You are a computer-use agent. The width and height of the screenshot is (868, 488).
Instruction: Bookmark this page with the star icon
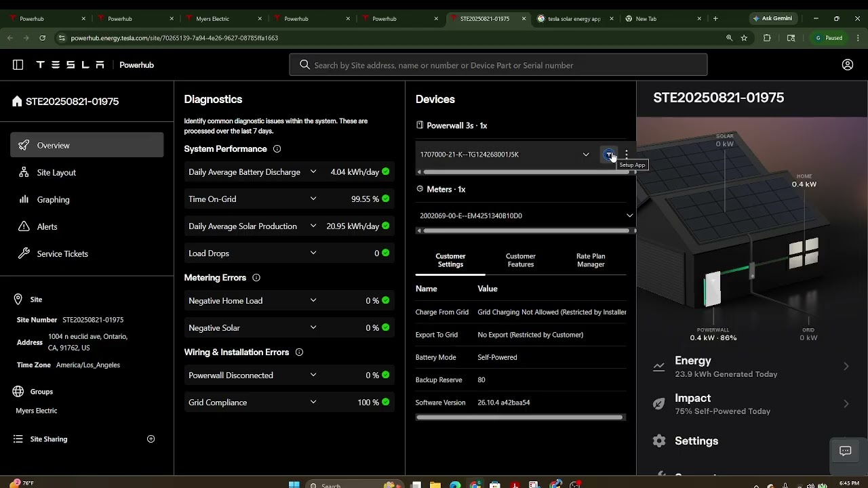(744, 38)
